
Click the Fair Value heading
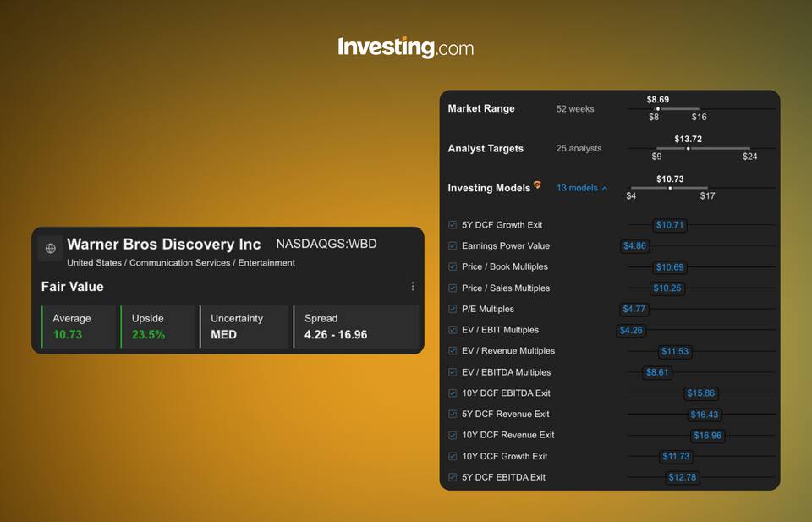point(73,287)
